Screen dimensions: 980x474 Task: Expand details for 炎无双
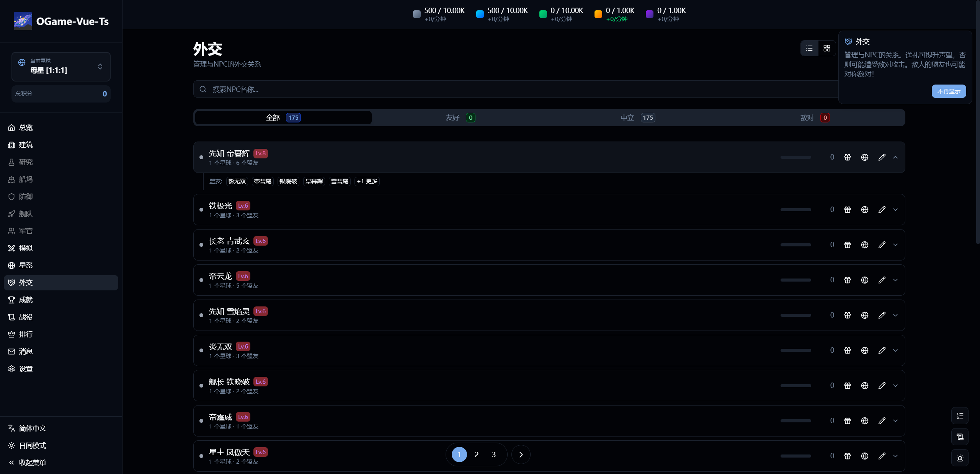(895, 350)
